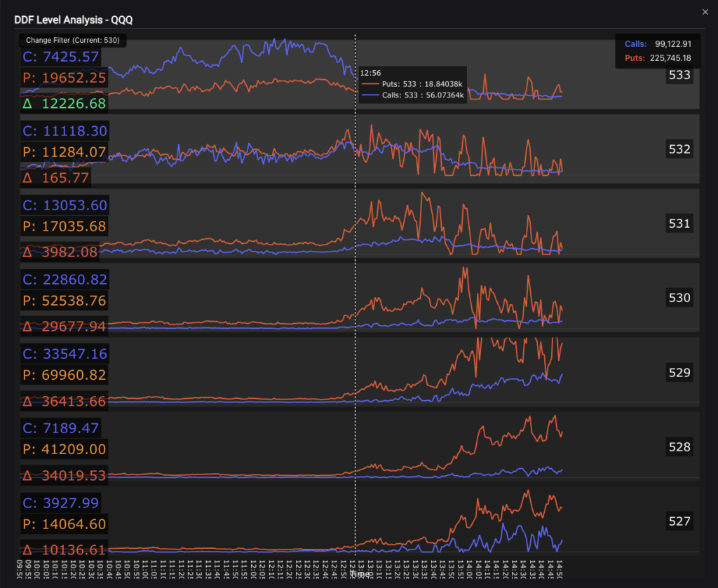
Task: Click the puts value P: 17035.68
Action: click(64, 226)
